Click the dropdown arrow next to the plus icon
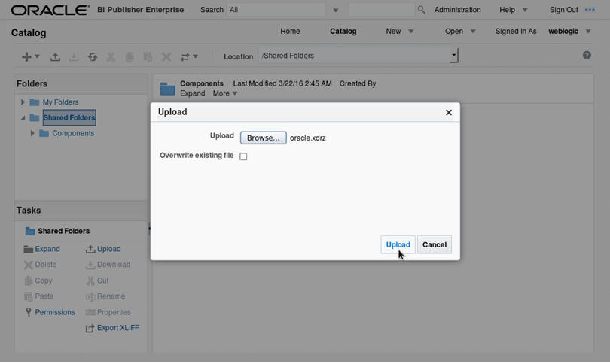This screenshot has height=364, width=610. click(38, 56)
